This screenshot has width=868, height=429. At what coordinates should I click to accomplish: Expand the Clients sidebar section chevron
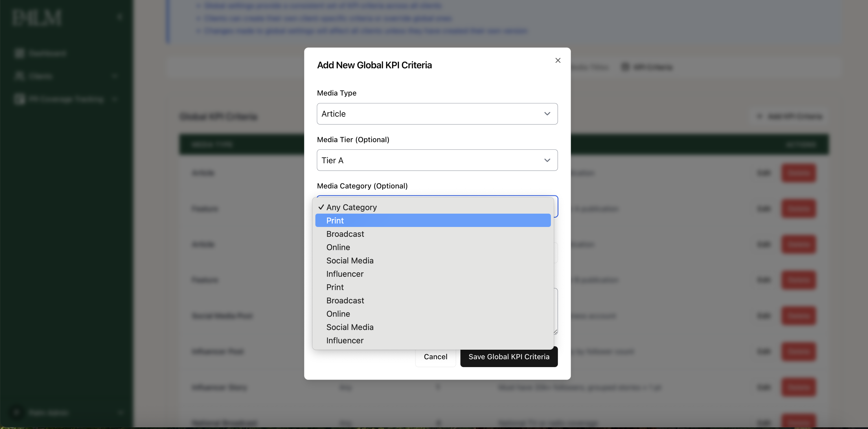115,76
